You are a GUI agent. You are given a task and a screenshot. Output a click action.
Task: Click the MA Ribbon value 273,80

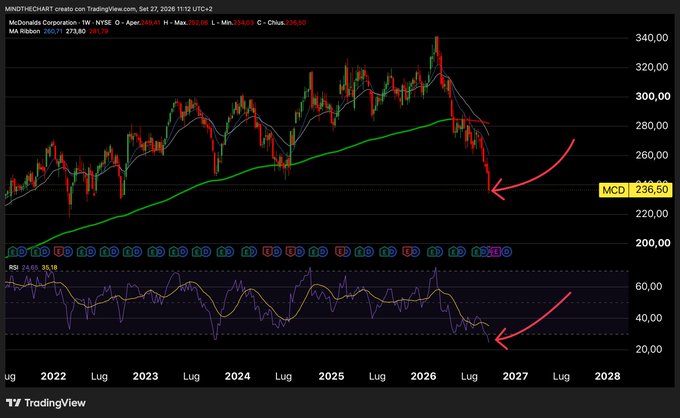coord(75,31)
